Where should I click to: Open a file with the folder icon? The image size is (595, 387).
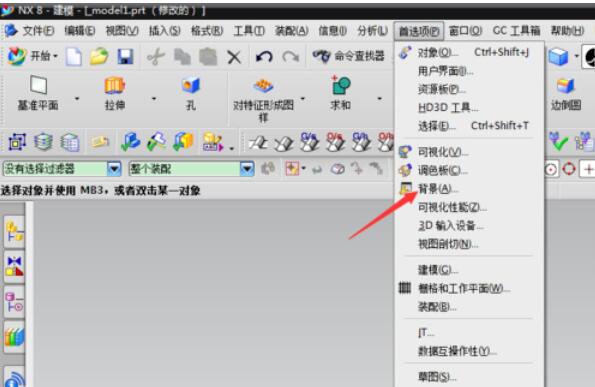99,57
